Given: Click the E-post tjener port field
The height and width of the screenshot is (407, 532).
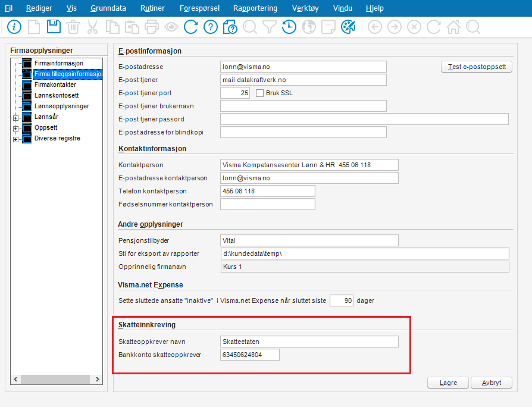Looking at the screenshot, I should pyautogui.click(x=235, y=93).
